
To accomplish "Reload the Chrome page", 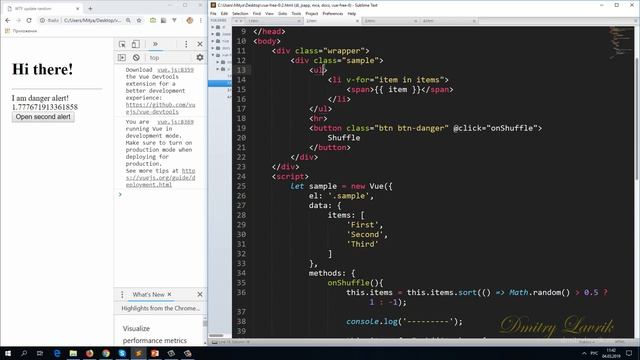I will (29, 20).
